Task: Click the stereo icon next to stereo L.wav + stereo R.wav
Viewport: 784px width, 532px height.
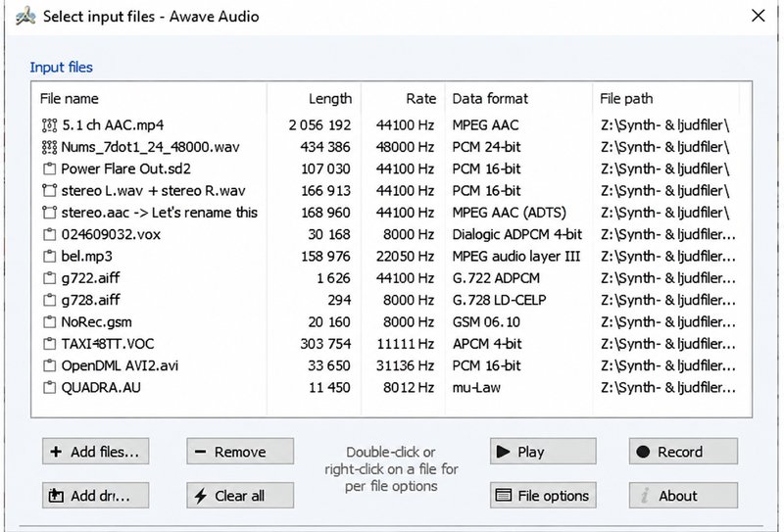Action: point(49,190)
